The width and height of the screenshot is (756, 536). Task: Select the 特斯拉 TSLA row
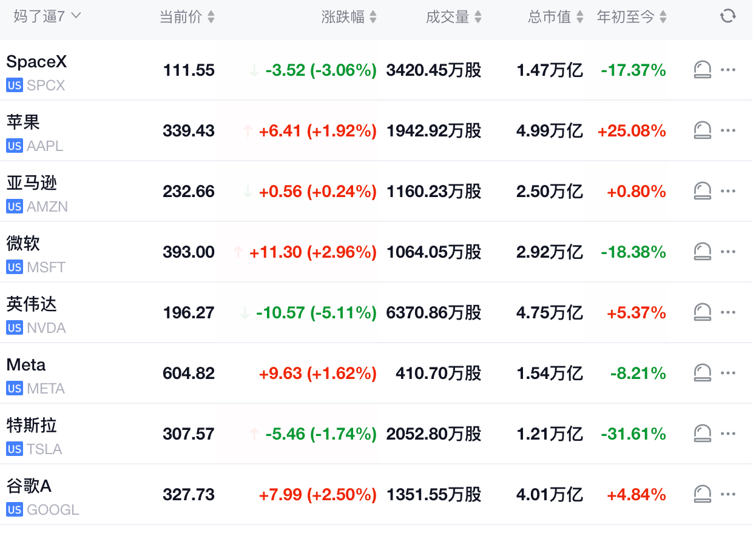pyautogui.click(x=376, y=434)
